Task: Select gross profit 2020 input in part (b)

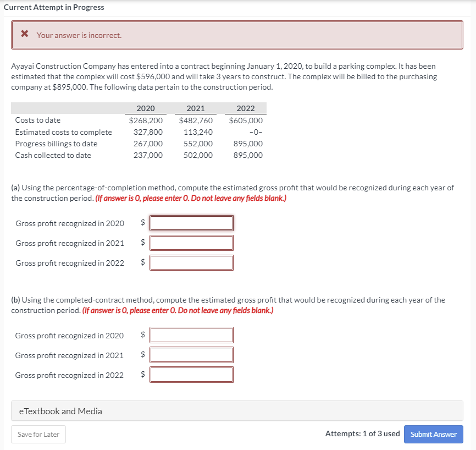Action: pyautogui.click(x=191, y=335)
